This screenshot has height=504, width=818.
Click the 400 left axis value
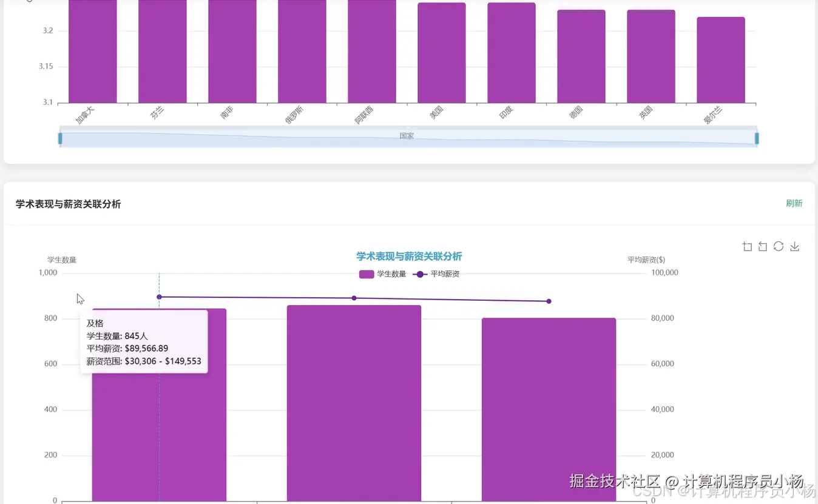coord(50,409)
